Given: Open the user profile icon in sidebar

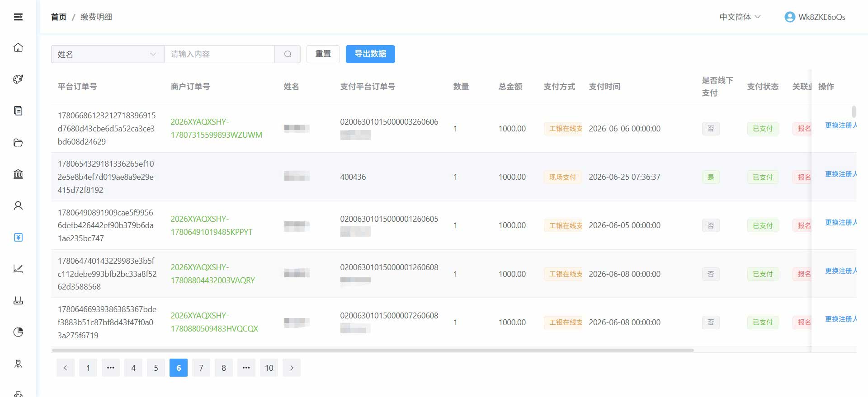Looking at the screenshot, I should click(18, 206).
